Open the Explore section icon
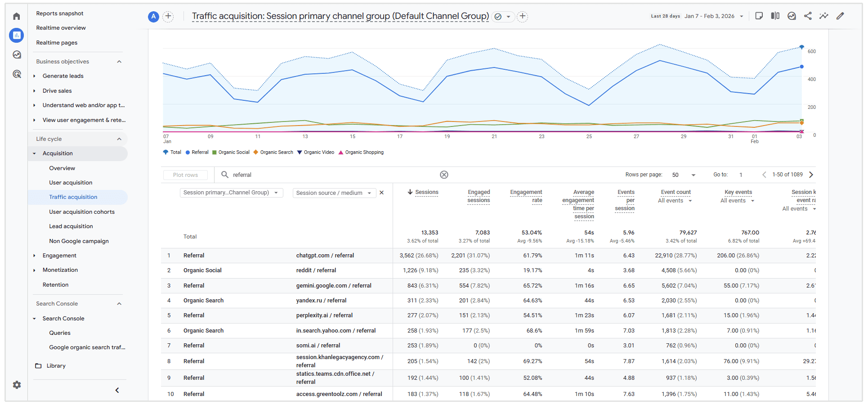This screenshot has width=868, height=405. [17, 54]
